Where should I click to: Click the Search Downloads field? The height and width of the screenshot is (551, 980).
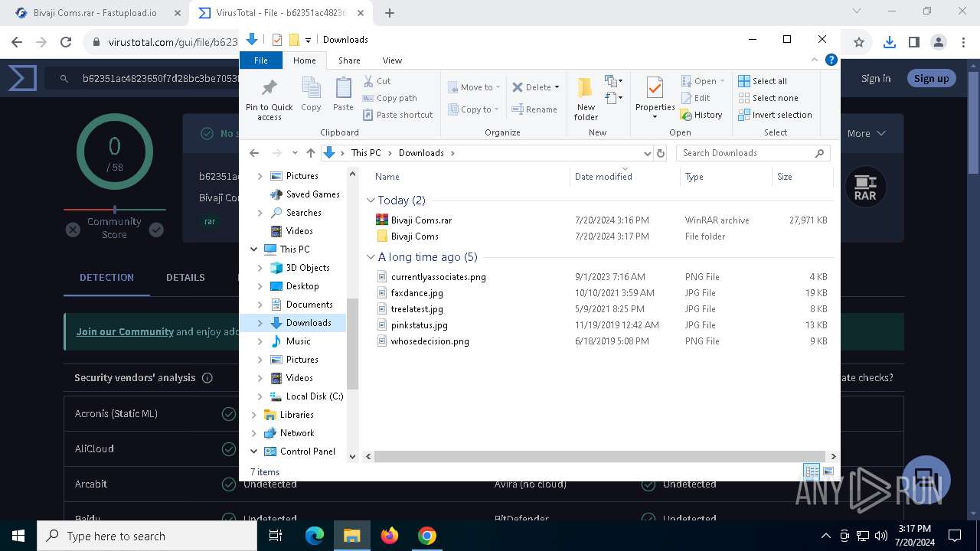coord(753,153)
